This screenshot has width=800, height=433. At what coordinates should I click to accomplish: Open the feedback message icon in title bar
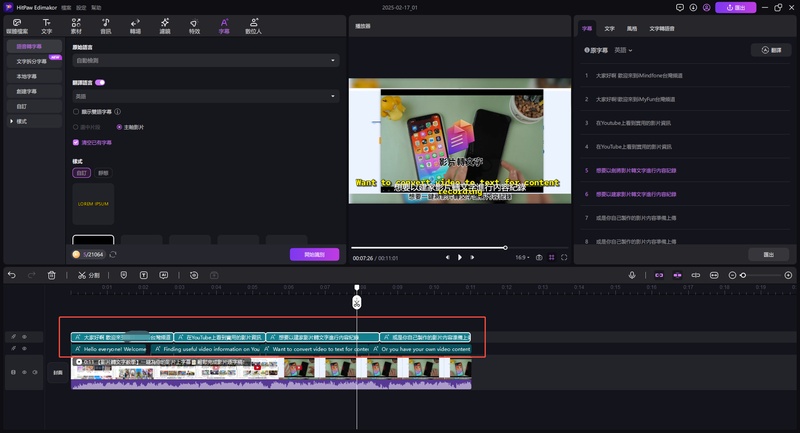point(680,8)
